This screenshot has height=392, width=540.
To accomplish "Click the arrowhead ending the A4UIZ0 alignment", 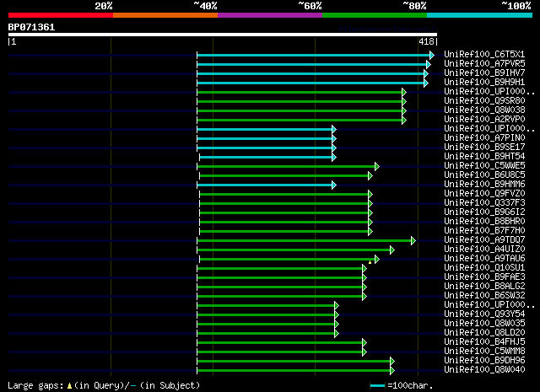I will tap(391, 250).
